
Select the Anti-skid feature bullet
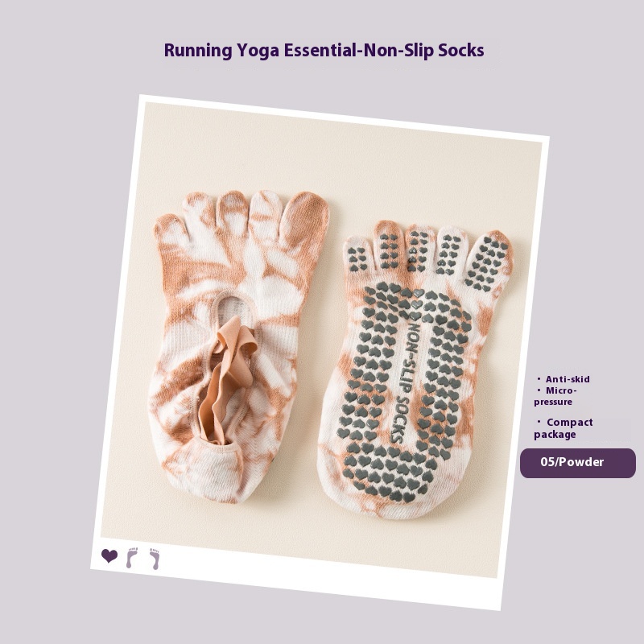click(x=563, y=379)
